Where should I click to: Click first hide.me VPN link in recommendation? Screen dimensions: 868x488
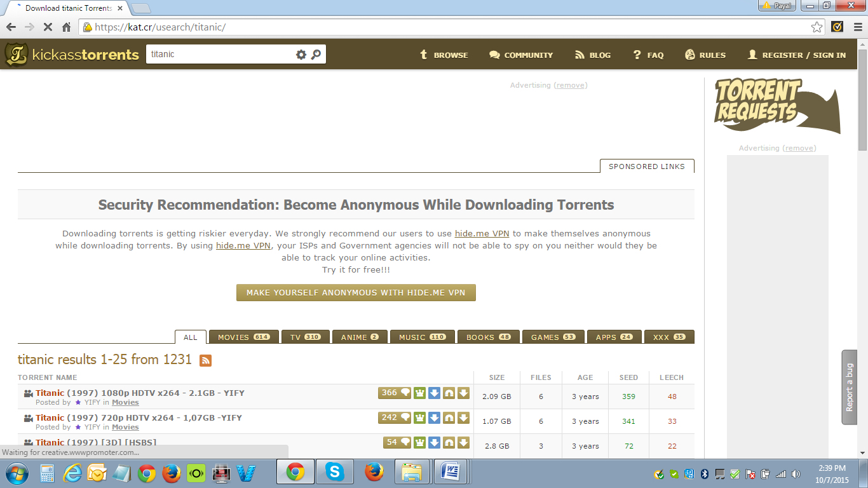(482, 233)
